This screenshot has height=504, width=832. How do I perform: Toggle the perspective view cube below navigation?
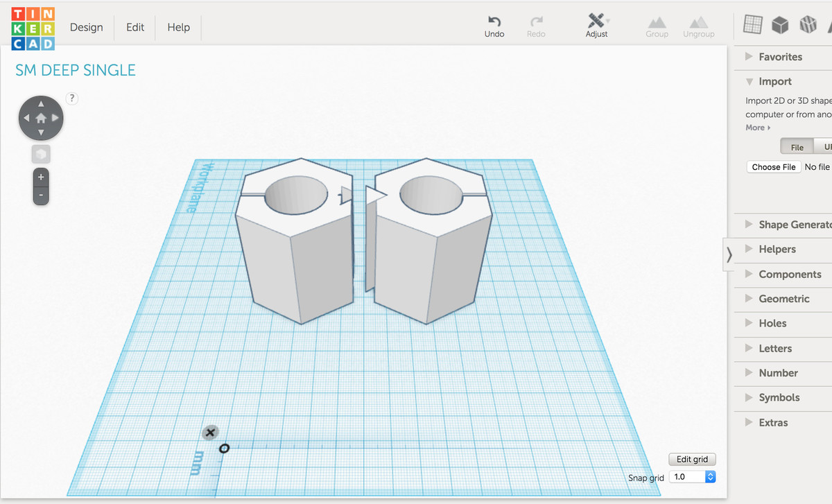point(41,154)
